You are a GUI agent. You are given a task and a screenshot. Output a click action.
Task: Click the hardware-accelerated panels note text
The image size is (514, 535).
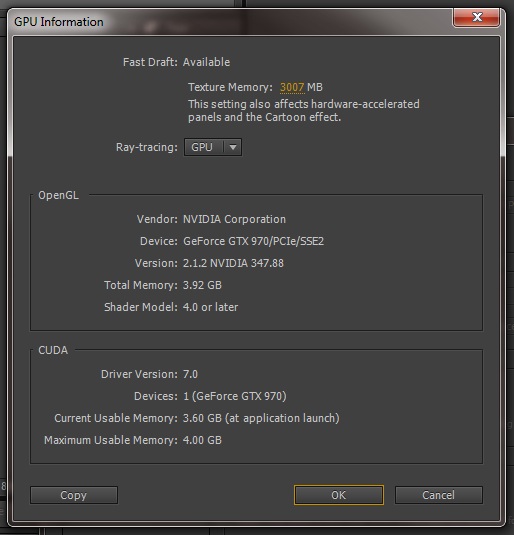[304, 111]
